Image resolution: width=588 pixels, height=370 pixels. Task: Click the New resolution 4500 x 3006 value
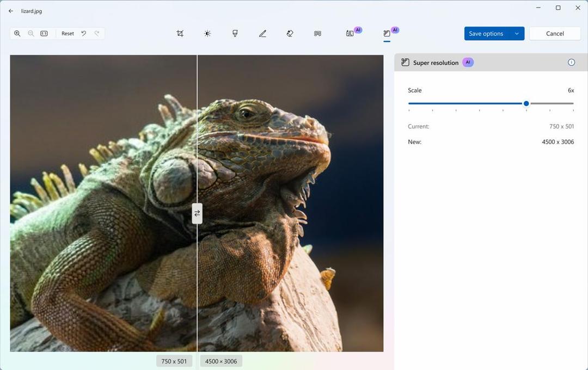[x=558, y=141]
